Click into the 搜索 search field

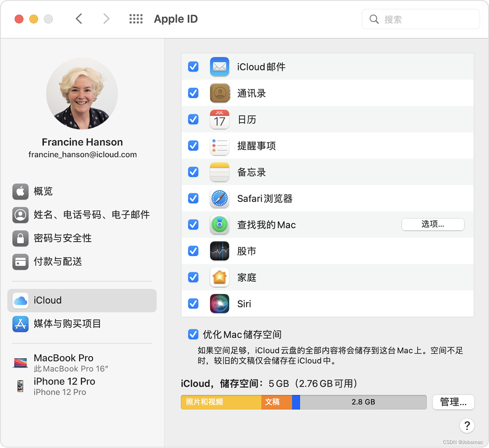pos(421,19)
